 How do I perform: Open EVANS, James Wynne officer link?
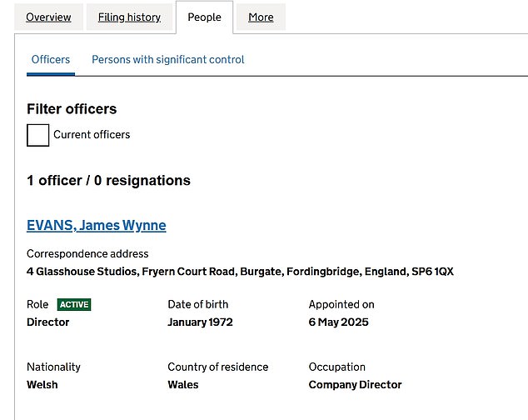pos(97,225)
